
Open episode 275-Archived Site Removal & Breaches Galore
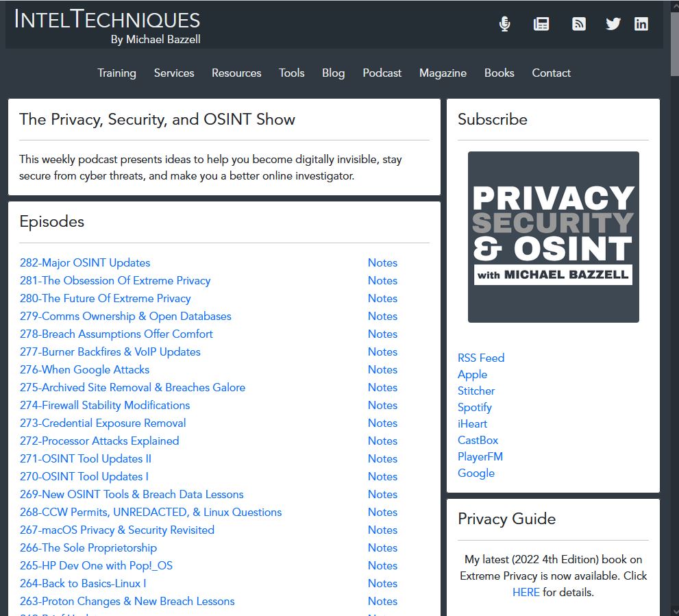132,387
